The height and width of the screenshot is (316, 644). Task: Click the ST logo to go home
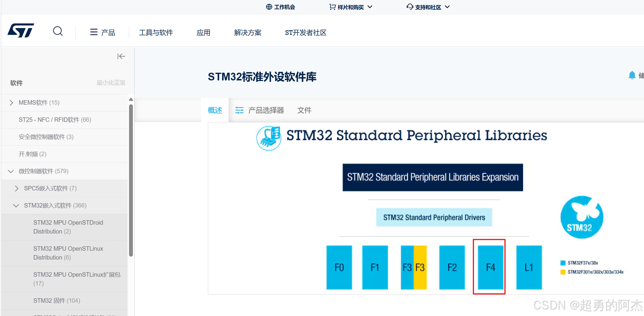pos(21,30)
